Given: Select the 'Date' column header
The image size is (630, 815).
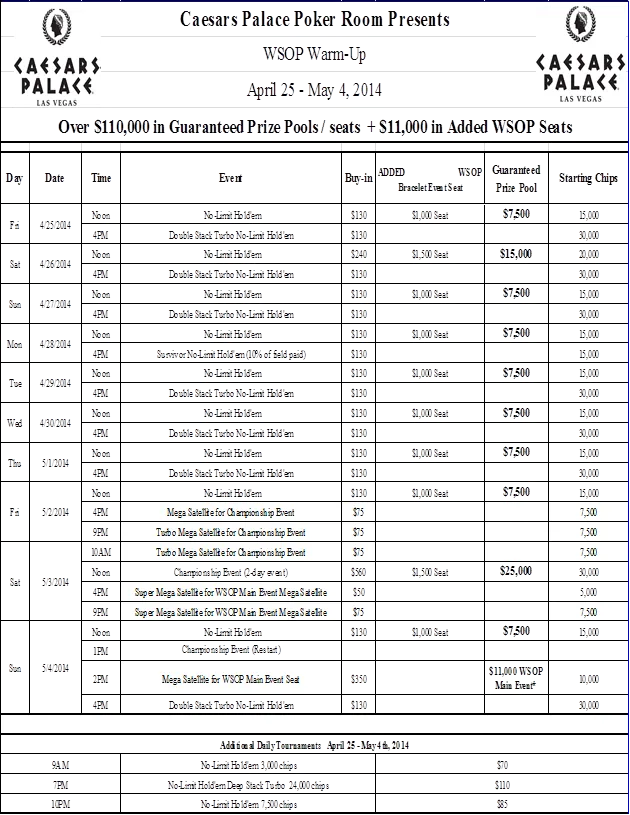Looking at the screenshot, I should point(53,178).
